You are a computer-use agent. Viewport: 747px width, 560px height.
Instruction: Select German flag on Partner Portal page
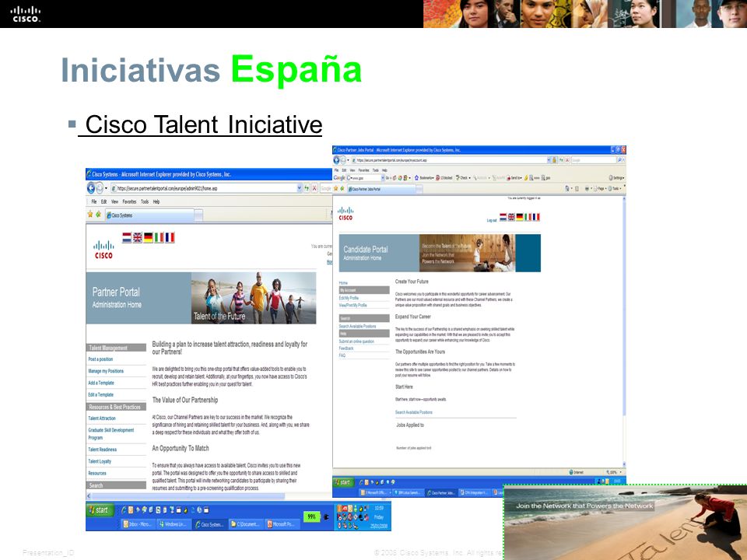tap(148, 237)
